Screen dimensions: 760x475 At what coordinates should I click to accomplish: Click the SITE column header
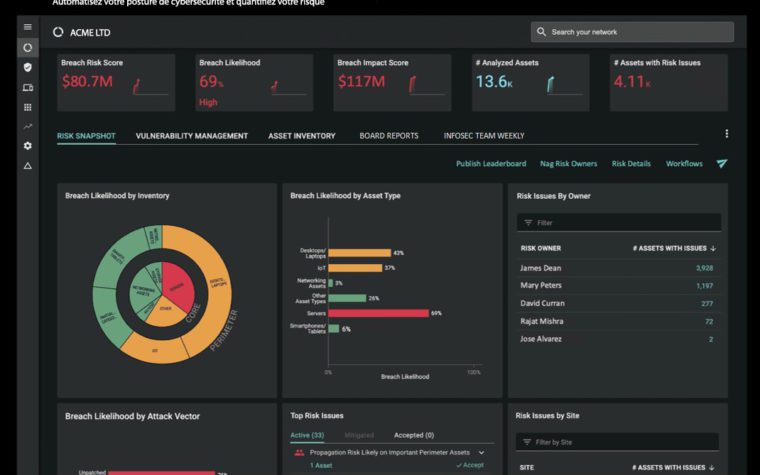click(526, 468)
